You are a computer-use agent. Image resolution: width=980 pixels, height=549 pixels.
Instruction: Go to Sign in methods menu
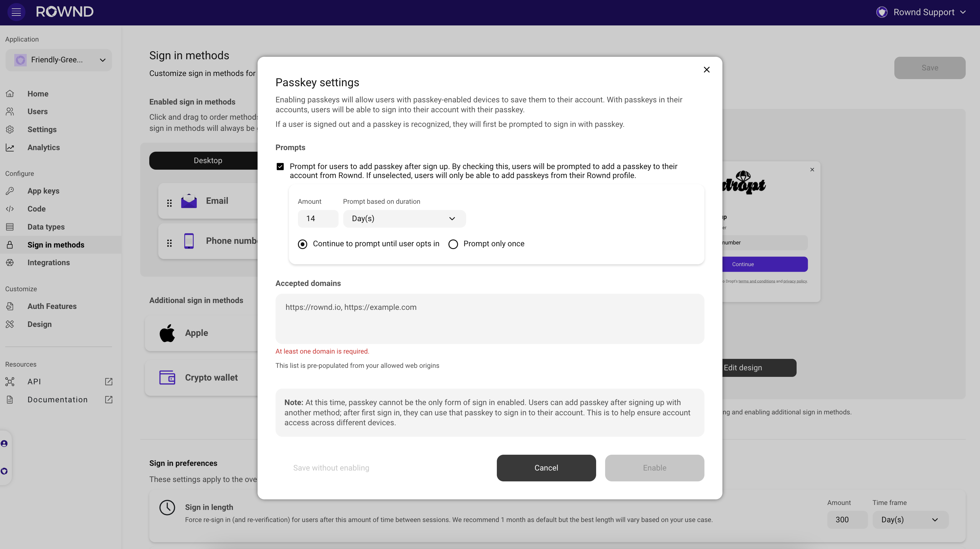(x=56, y=245)
